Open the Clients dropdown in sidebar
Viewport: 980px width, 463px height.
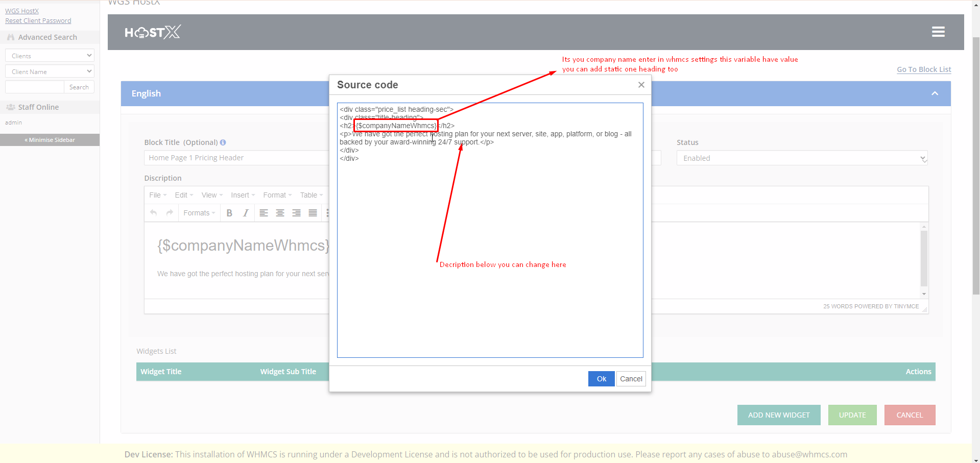pos(50,56)
